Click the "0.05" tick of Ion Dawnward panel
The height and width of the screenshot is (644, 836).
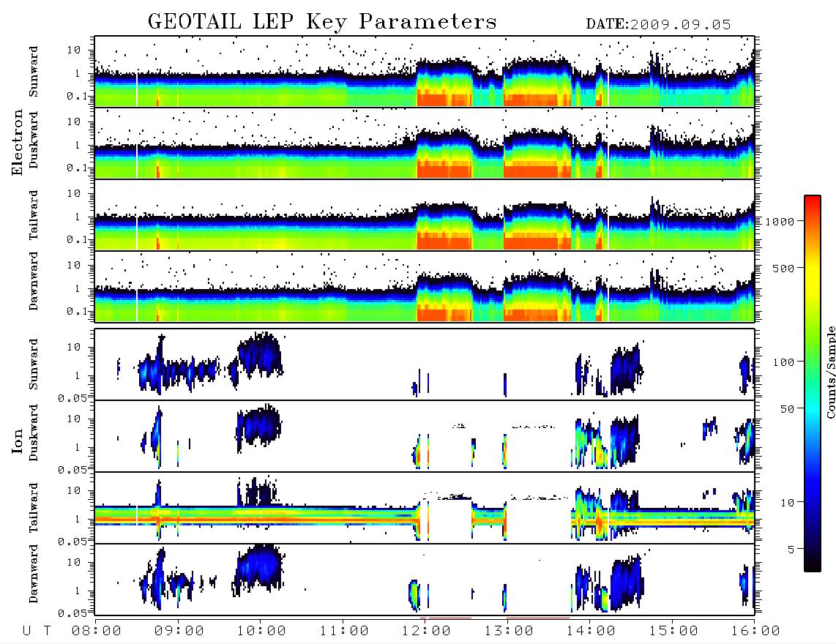(73, 613)
